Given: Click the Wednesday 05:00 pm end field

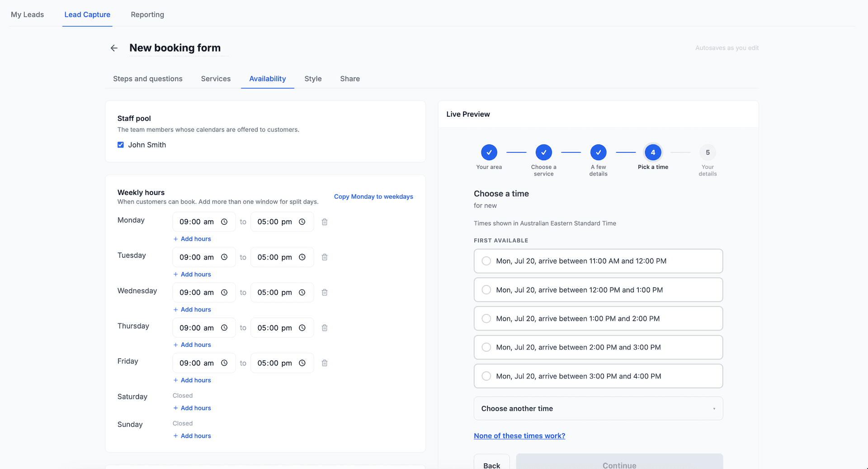Looking at the screenshot, I should [282, 292].
